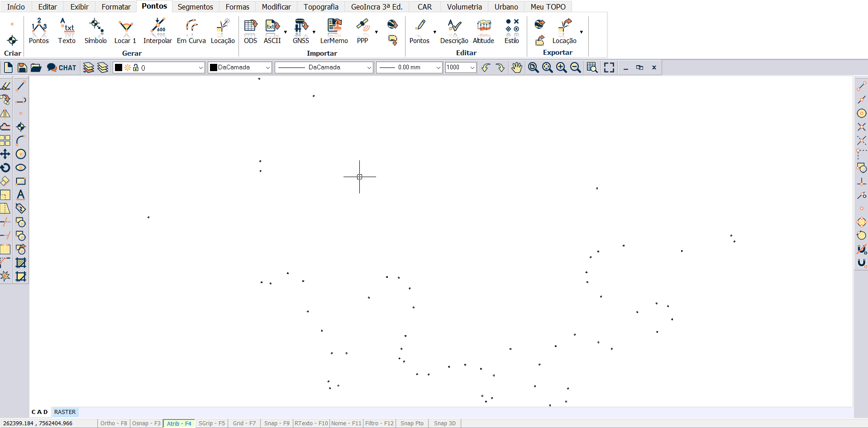Click the Interpolar points tool

click(157, 31)
